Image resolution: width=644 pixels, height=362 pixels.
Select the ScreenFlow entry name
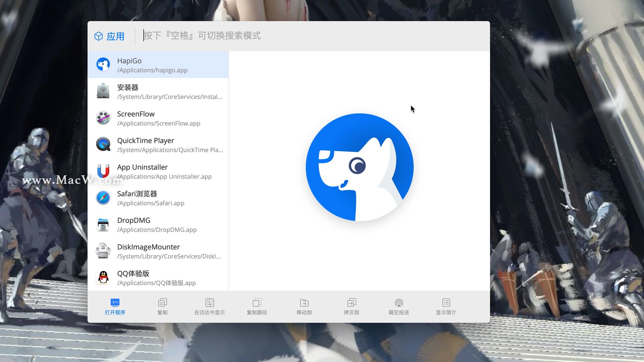click(136, 114)
